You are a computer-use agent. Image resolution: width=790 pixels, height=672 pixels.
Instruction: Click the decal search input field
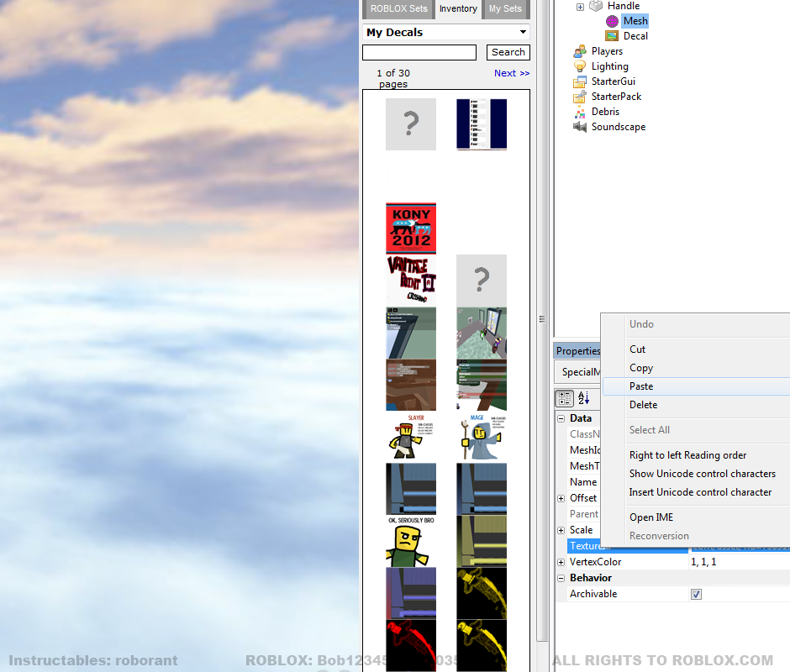tap(419, 52)
